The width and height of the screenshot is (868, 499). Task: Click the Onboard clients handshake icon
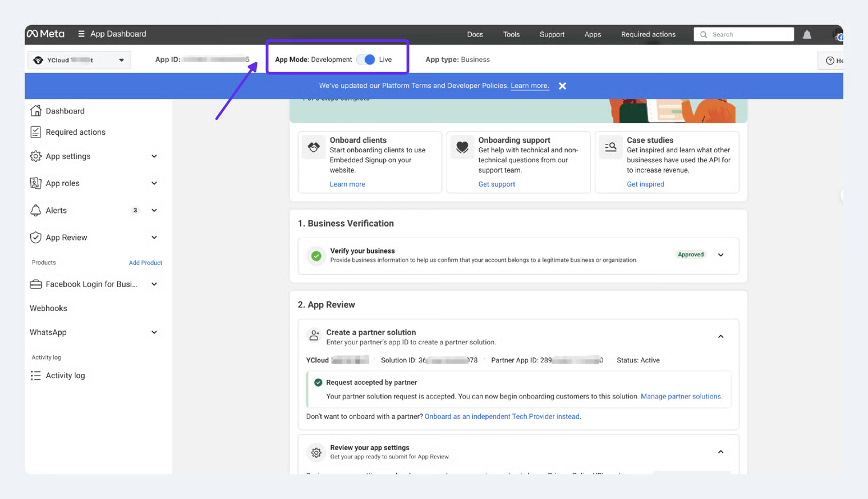(314, 147)
